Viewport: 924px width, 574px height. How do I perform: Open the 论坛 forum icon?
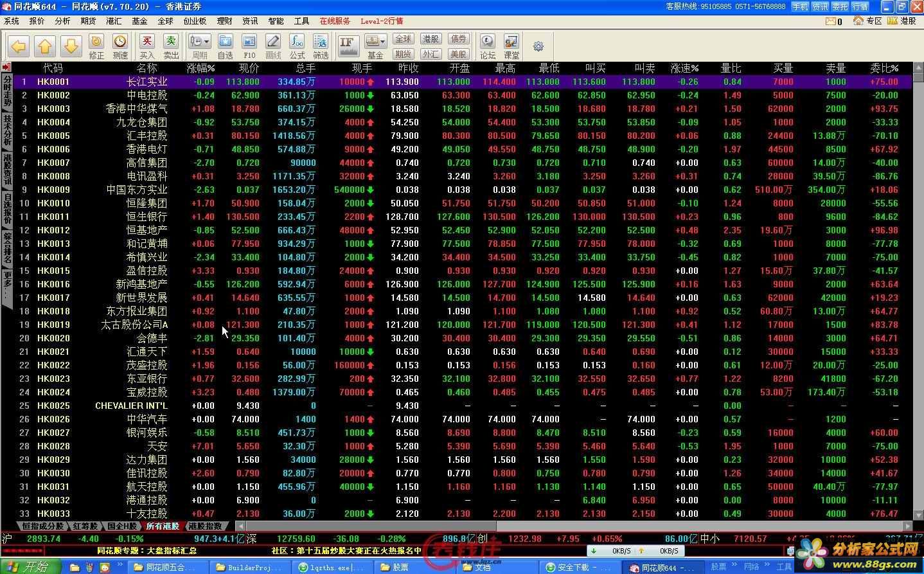(488, 46)
